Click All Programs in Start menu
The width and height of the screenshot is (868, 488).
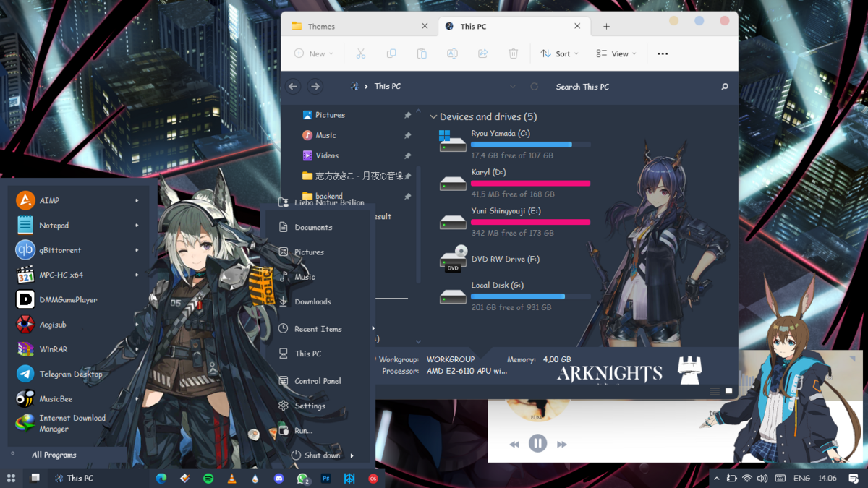[x=54, y=455]
